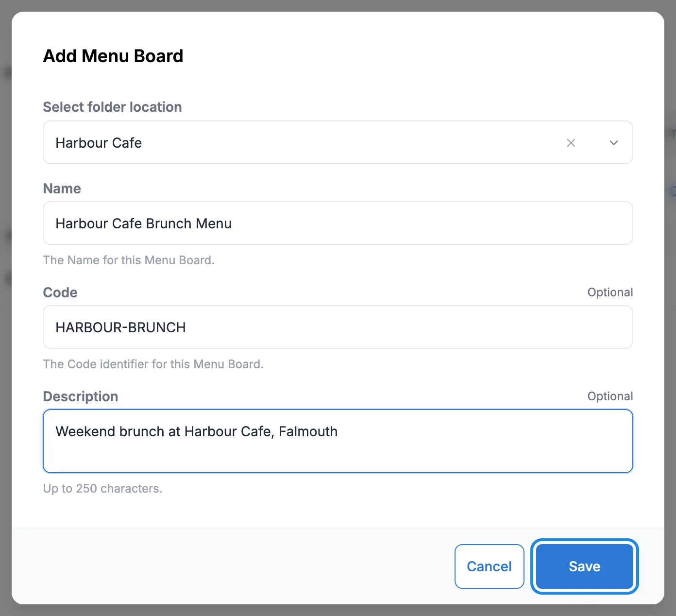Focus the Name field with Brunch Menu
The width and height of the screenshot is (676, 616).
338,223
